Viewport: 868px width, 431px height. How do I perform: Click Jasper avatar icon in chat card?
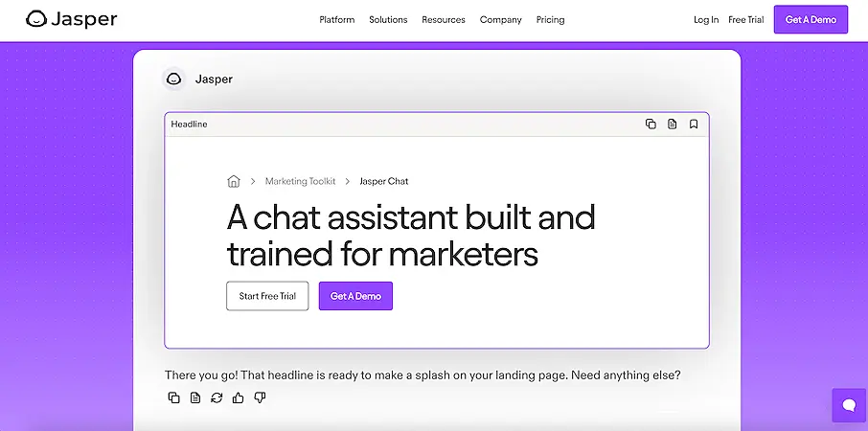[173, 79]
